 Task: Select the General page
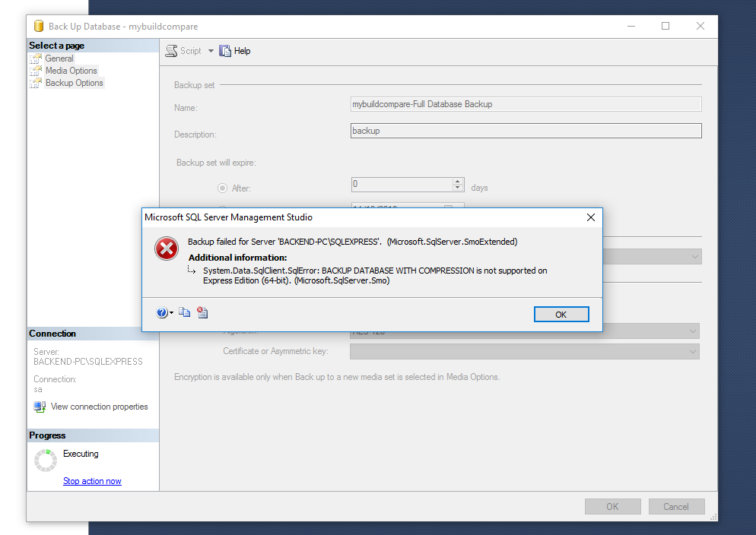tap(59, 59)
